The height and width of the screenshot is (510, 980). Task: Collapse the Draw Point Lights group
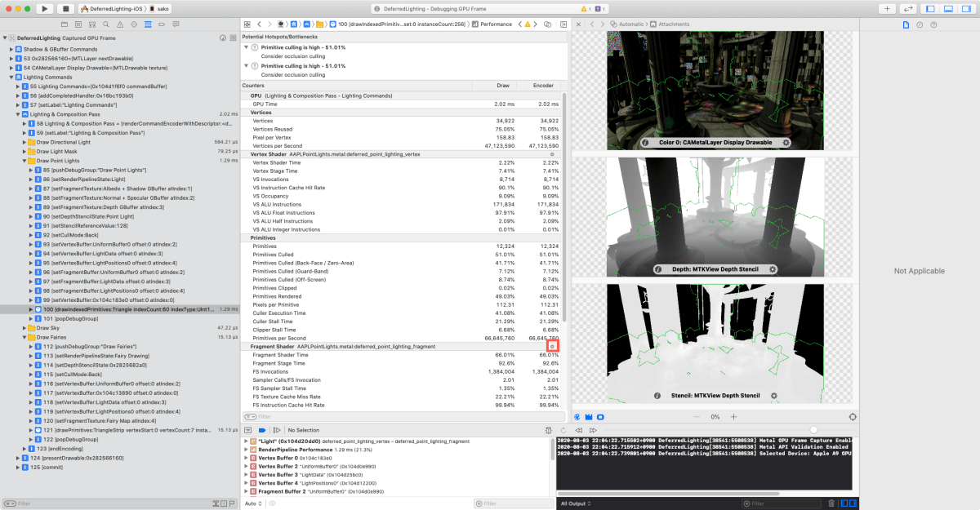24,161
